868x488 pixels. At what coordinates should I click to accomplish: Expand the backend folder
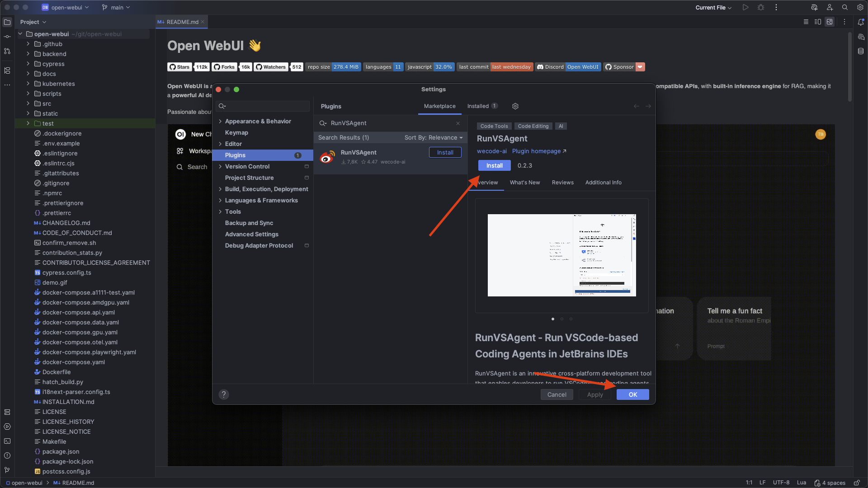pyautogui.click(x=28, y=54)
